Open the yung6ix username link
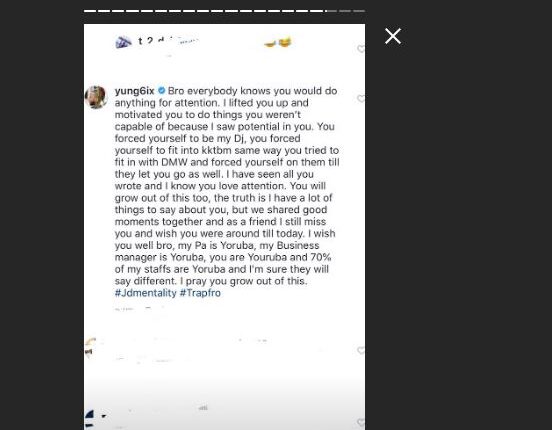The image size is (552, 430). [x=134, y=91]
